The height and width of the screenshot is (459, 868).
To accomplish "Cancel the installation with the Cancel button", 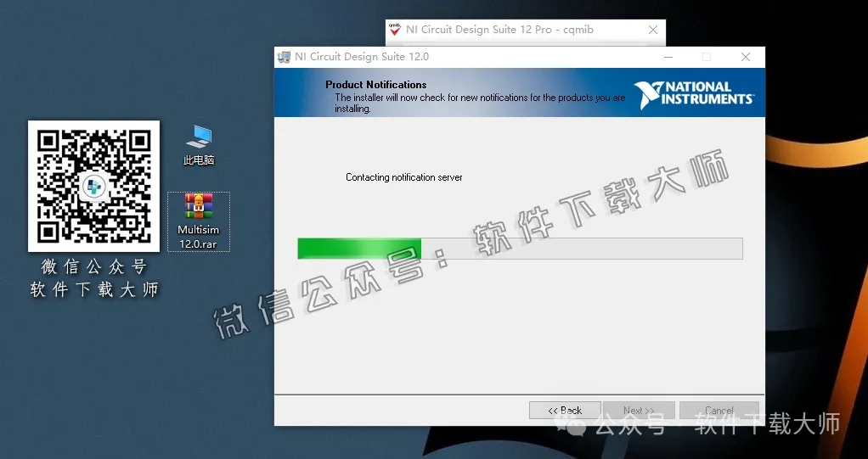I will tap(719, 411).
